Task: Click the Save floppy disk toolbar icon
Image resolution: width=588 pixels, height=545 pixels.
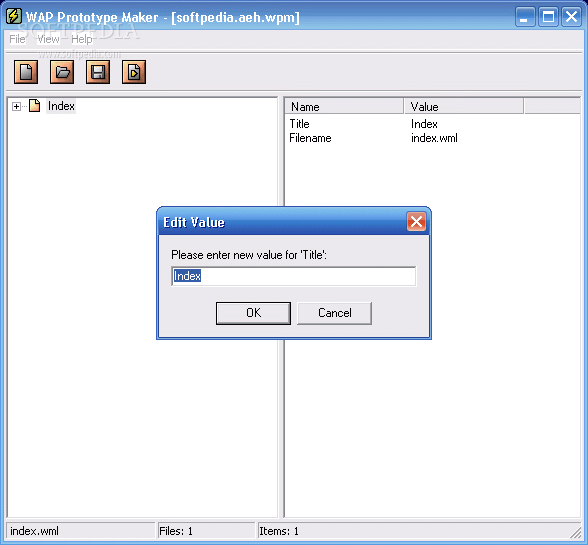Action: tap(98, 72)
